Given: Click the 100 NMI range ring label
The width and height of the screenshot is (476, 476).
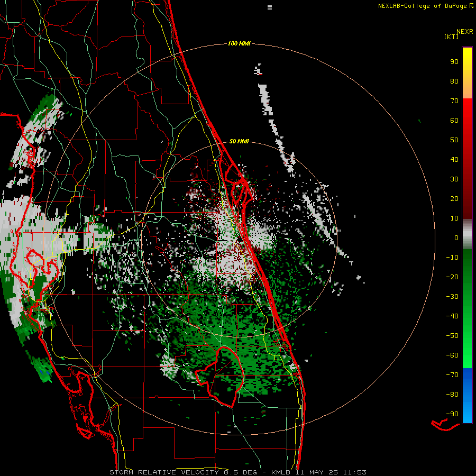Looking at the screenshot, I should (239, 44).
